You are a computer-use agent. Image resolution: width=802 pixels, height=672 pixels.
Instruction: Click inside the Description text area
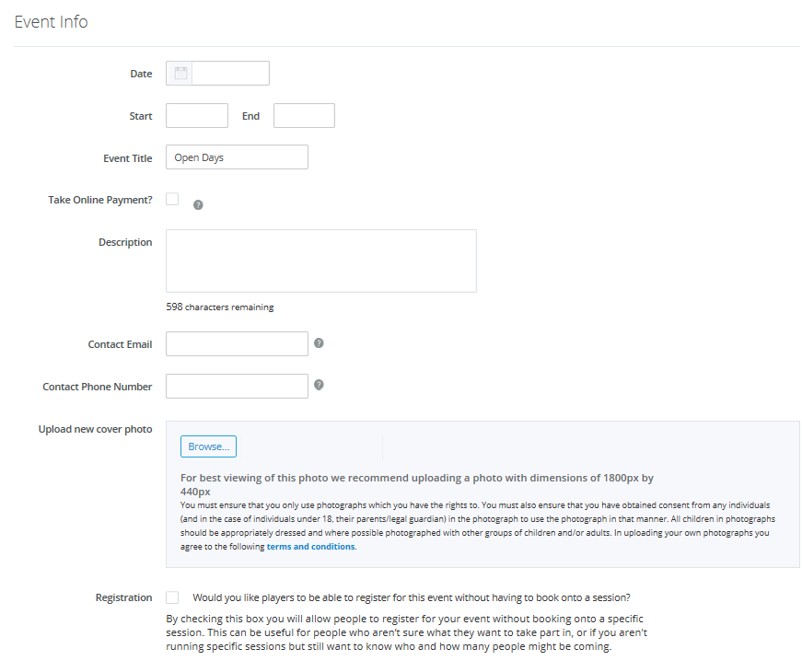pos(321,261)
